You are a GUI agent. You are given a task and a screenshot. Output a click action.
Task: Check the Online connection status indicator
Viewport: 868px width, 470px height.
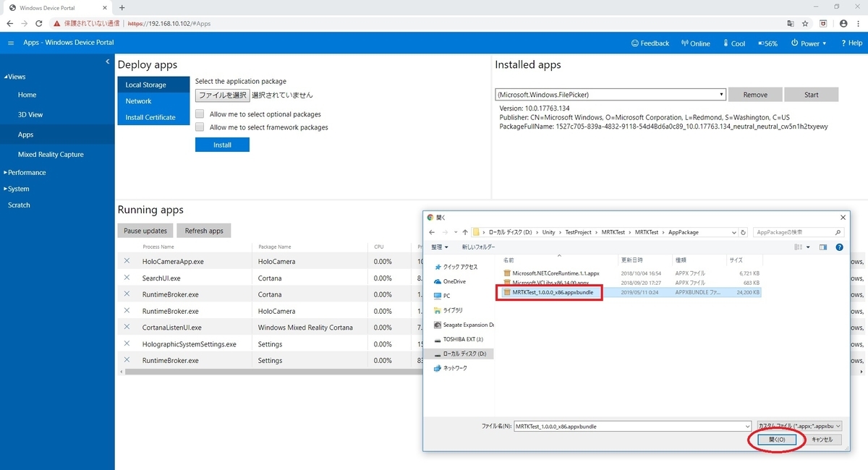tap(696, 43)
